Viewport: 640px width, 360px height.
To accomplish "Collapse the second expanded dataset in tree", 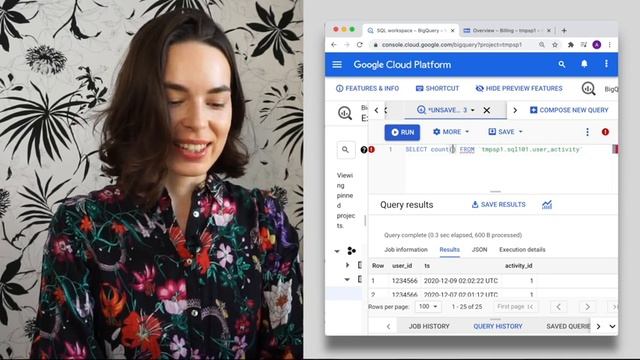I will coord(347,280).
